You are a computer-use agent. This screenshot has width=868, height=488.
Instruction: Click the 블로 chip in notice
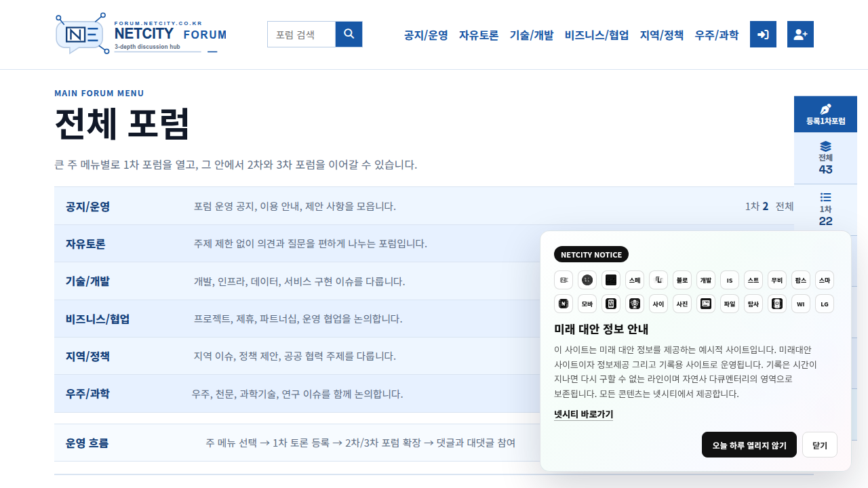click(682, 280)
